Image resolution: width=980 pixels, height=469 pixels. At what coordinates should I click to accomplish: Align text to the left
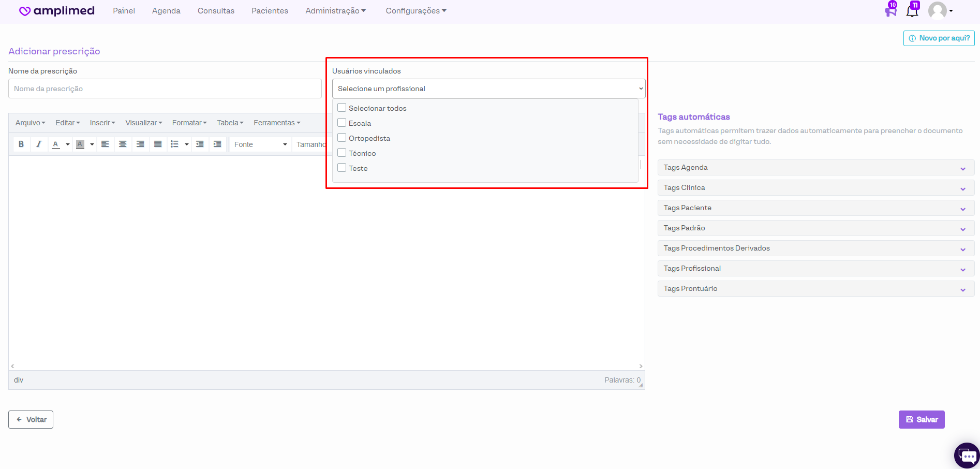[x=105, y=144]
